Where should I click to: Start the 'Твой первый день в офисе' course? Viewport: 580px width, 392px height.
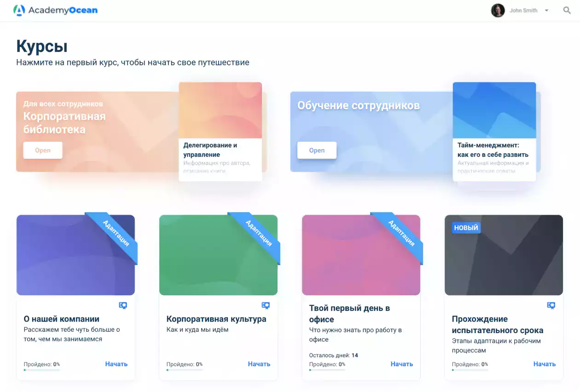(401, 363)
